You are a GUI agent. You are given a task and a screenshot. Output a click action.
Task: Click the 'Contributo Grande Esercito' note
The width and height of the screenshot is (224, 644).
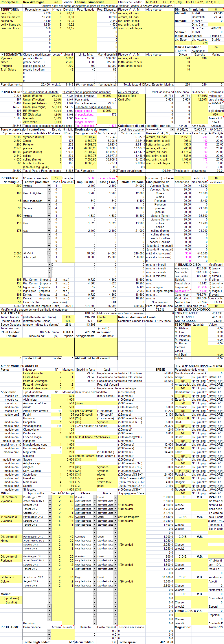tap(144, 321)
